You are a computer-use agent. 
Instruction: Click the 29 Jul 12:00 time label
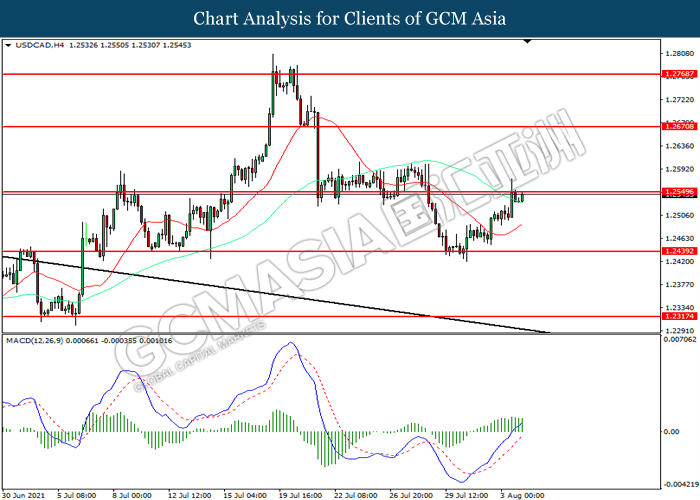click(466, 496)
